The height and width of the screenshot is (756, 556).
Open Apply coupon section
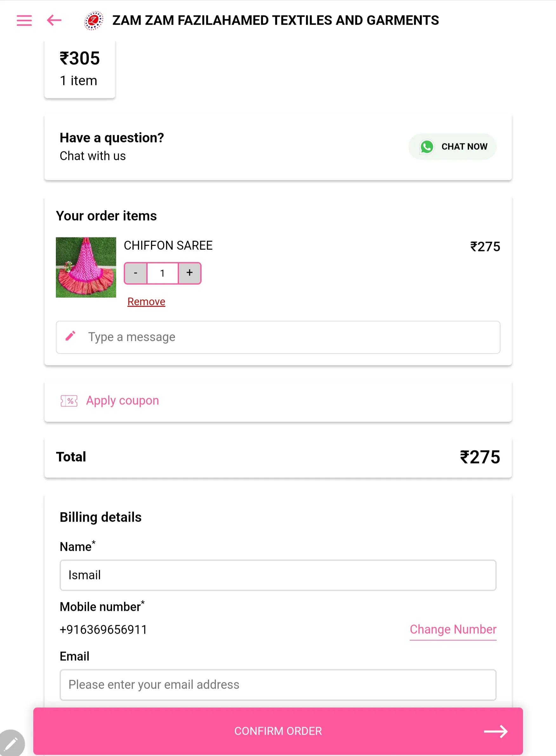click(122, 400)
